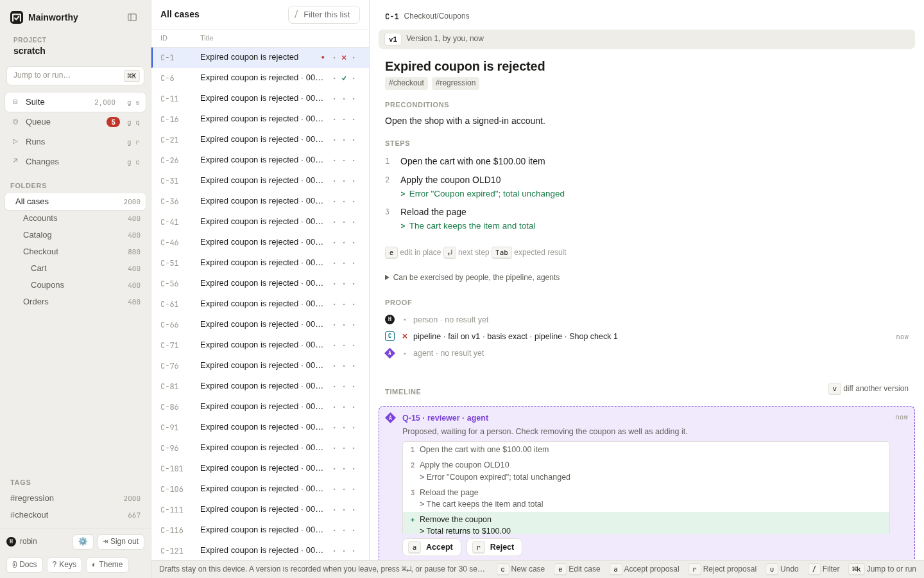The height and width of the screenshot is (578, 924).
Task: Open case C-11 in the list
Action: click(261, 99)
